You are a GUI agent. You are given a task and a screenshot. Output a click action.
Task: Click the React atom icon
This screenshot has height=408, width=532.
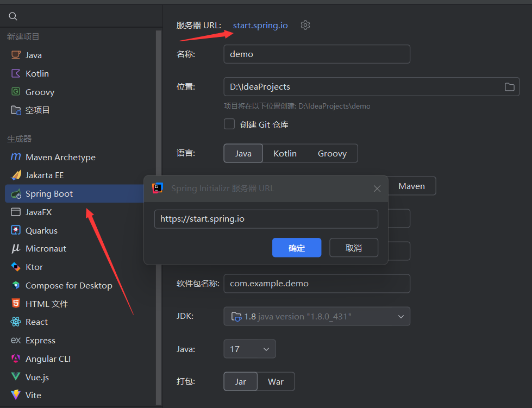click(x=16, y=322)
